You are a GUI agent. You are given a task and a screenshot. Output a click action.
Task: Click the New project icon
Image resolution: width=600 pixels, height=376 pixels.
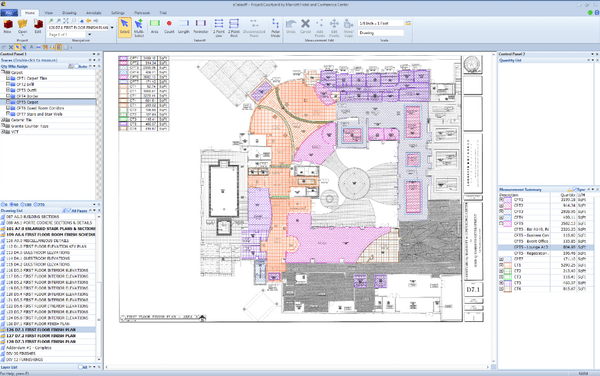click(7, 26)
